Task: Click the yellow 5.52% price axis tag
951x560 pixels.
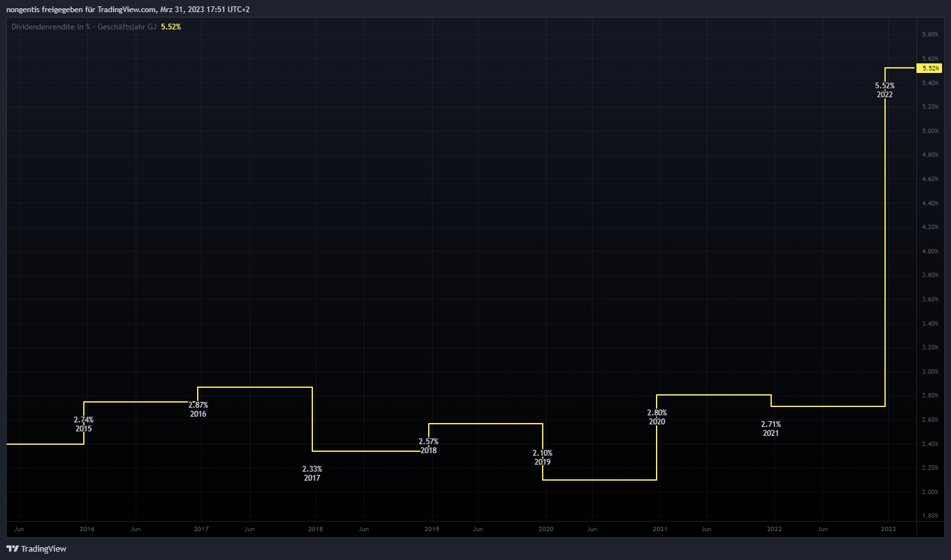Action: (x=931, y=68)
